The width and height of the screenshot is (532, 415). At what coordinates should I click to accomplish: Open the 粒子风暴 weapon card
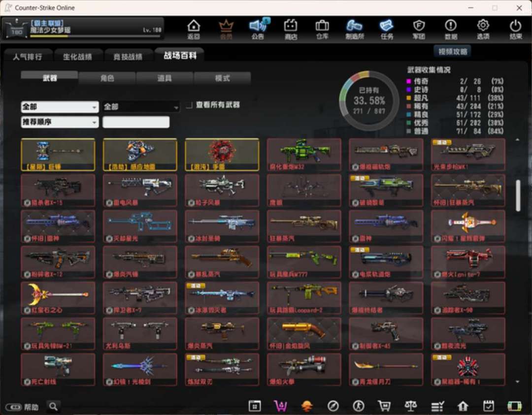point(222,191)
